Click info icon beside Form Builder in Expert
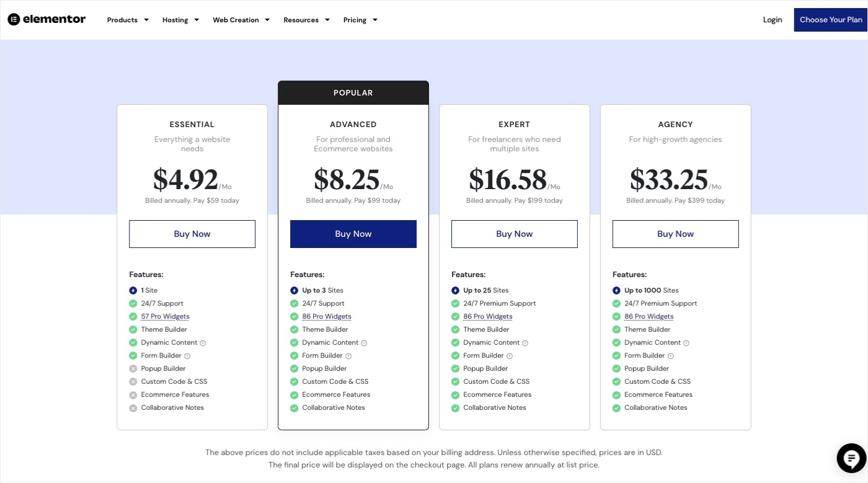The width and height of the screenshot is (868, 483). (510, 356)
